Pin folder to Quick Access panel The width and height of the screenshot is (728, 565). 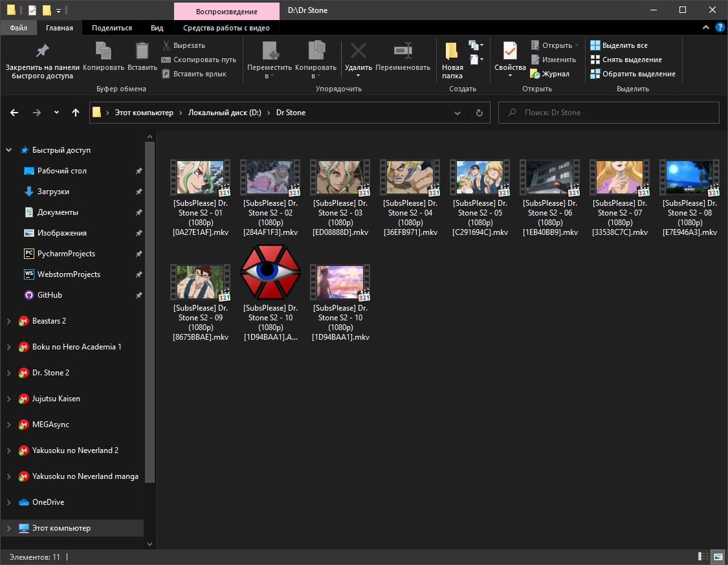(42, 60)
